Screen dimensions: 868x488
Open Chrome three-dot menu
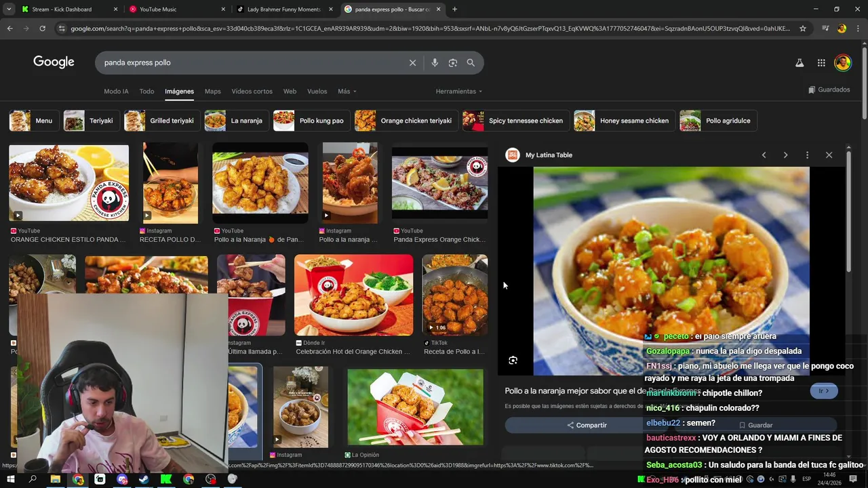[858, 28]
